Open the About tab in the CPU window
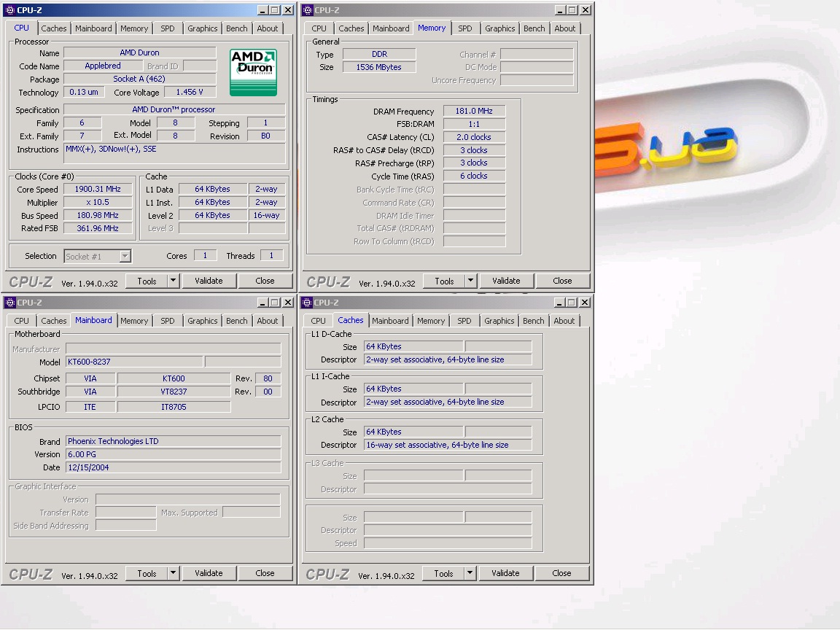Screen dimensions: 840x630 [268, 28]
